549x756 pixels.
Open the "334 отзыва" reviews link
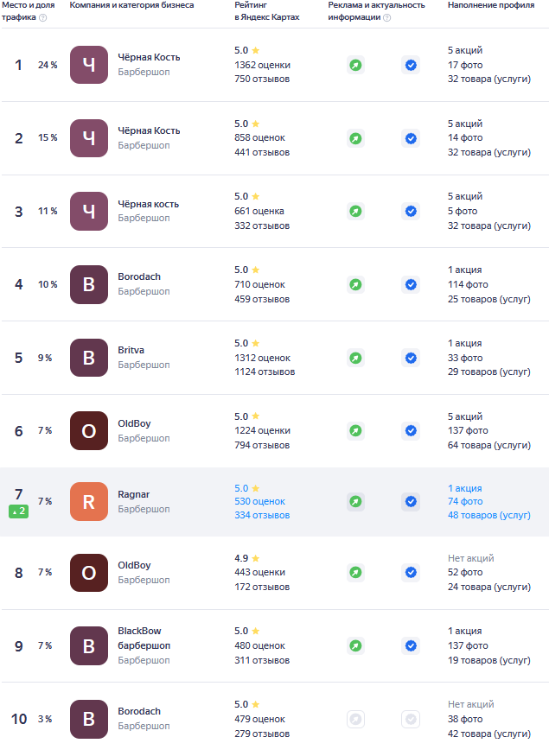262,515
